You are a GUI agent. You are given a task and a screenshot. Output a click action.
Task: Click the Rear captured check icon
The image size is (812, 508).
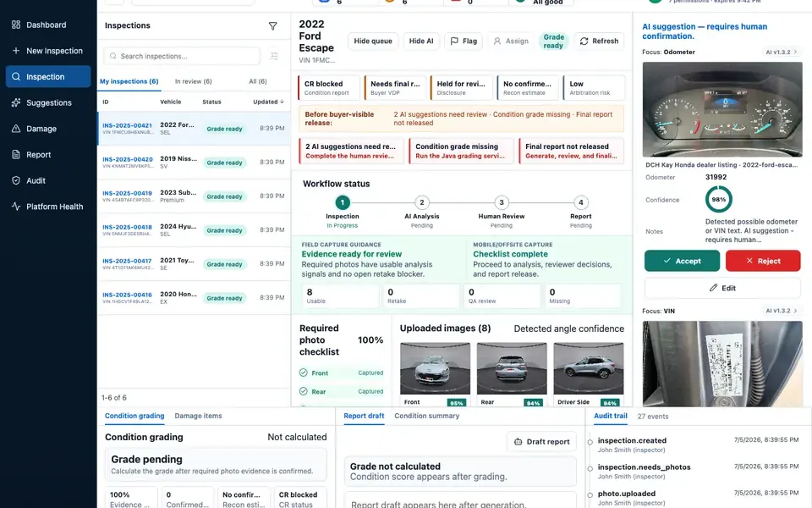tap(304, 391)
